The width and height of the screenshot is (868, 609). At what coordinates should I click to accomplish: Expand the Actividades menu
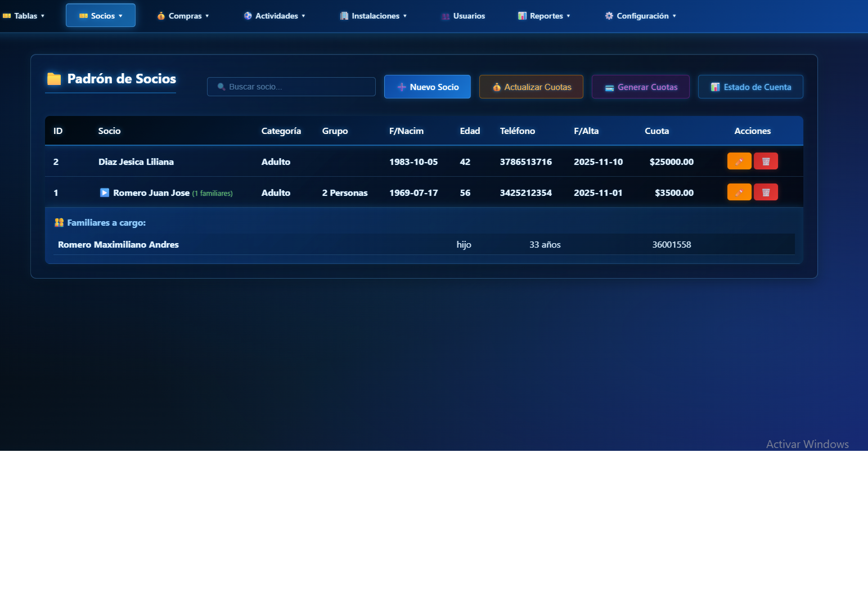(275, 16)
